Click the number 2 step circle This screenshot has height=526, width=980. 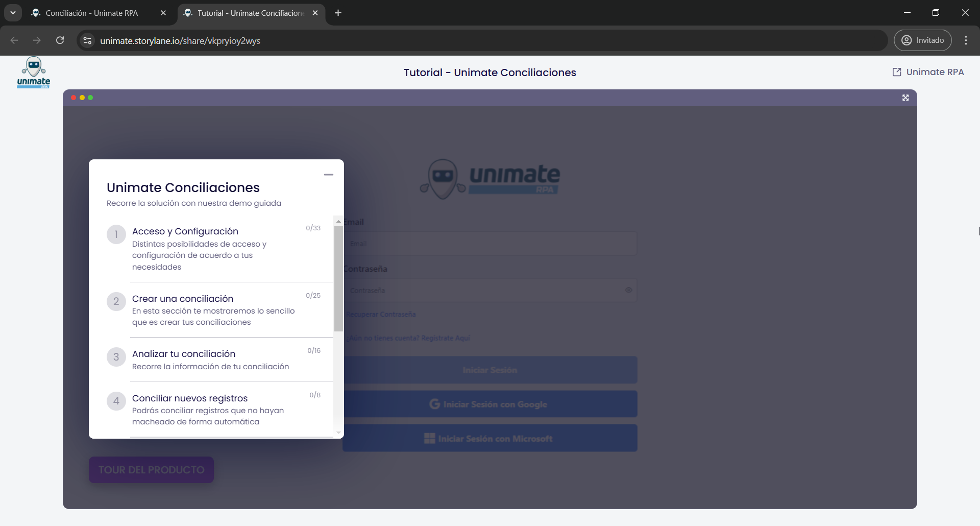click(116, 301)
